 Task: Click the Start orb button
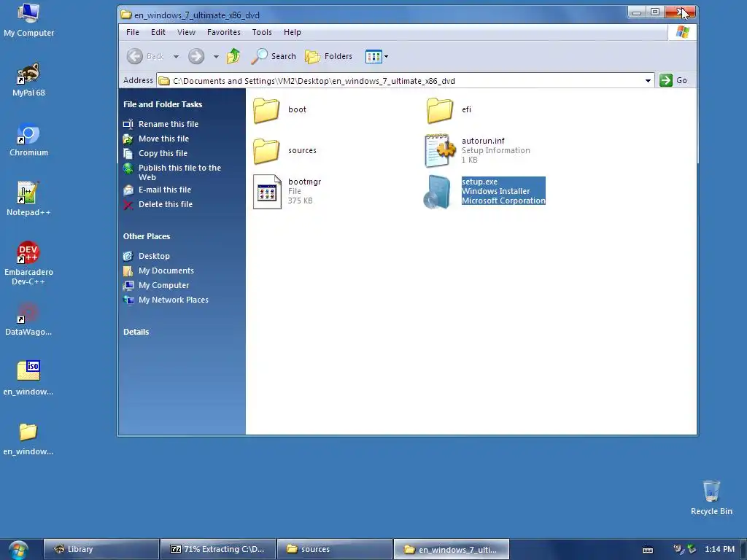click(18, 550)
